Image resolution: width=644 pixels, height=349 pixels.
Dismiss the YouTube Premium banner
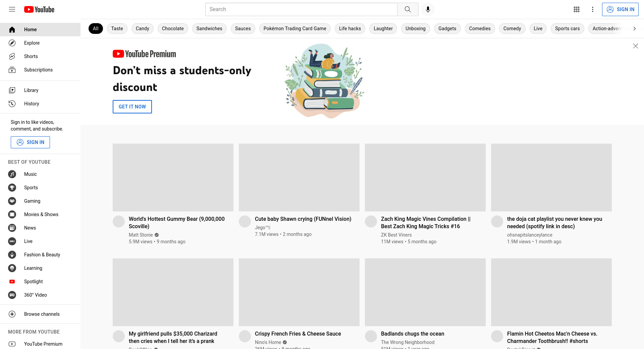[635, 46]
